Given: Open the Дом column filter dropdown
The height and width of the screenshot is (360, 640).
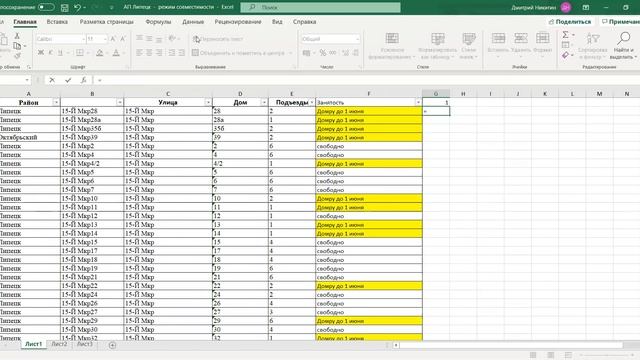Looking at the screenshot, I should tap(264, 102).
